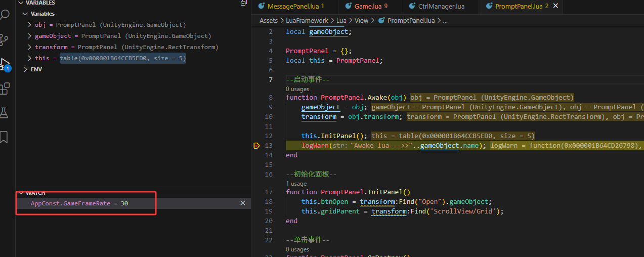Expand the this table variable
644x257 pixels.
click(x=29, y=58)
